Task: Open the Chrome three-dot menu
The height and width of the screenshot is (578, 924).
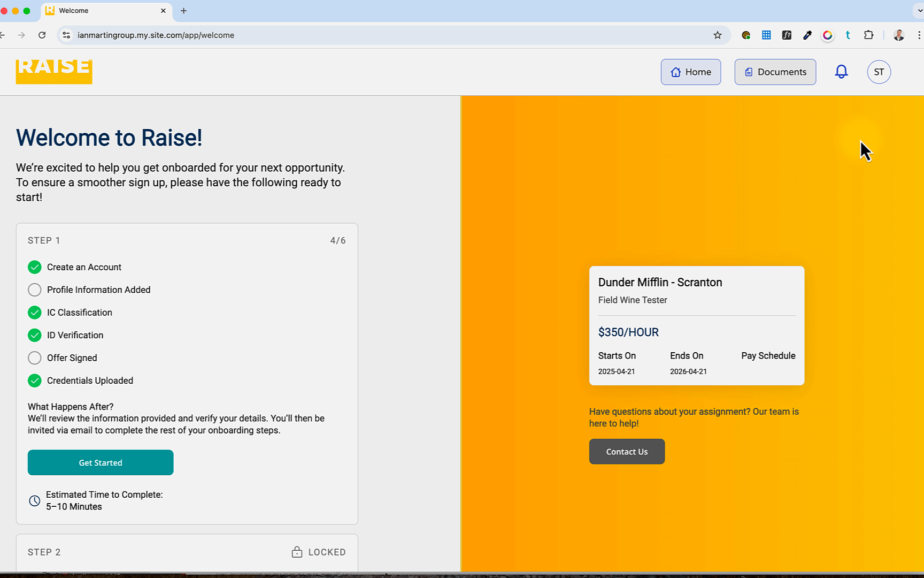Action: (919, 35)
